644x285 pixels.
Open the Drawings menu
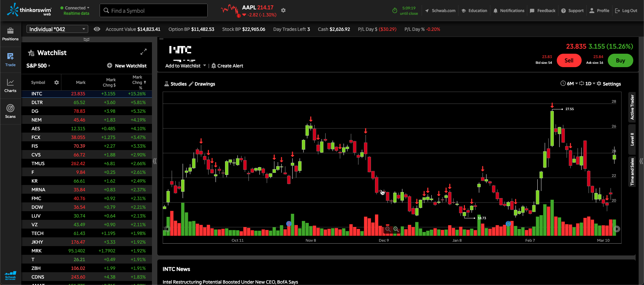[202, 84]
